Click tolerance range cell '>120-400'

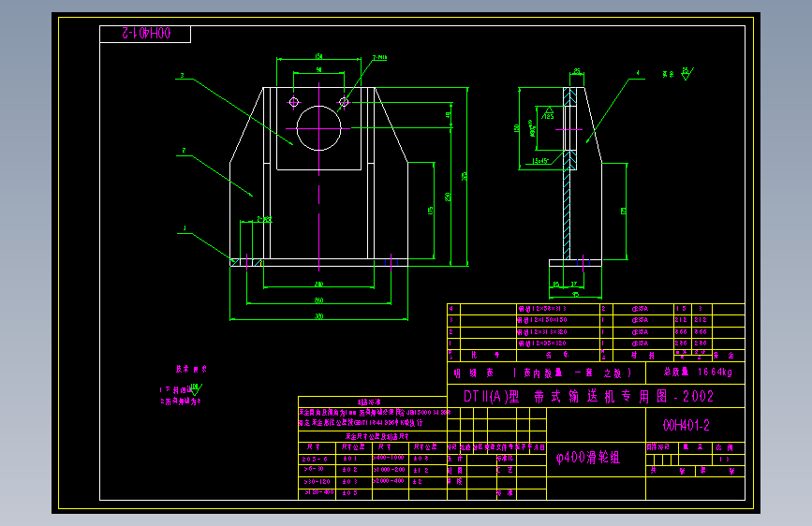point(319,492)
